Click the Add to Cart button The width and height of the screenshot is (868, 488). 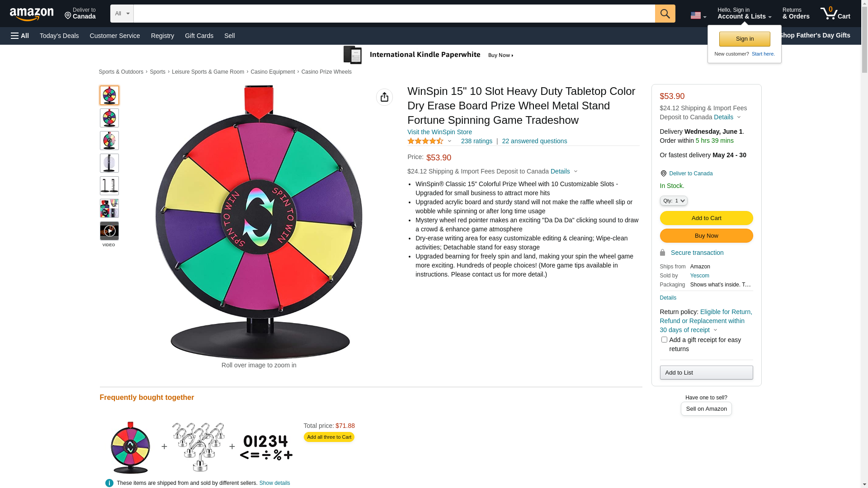click(x=706, y=218)
